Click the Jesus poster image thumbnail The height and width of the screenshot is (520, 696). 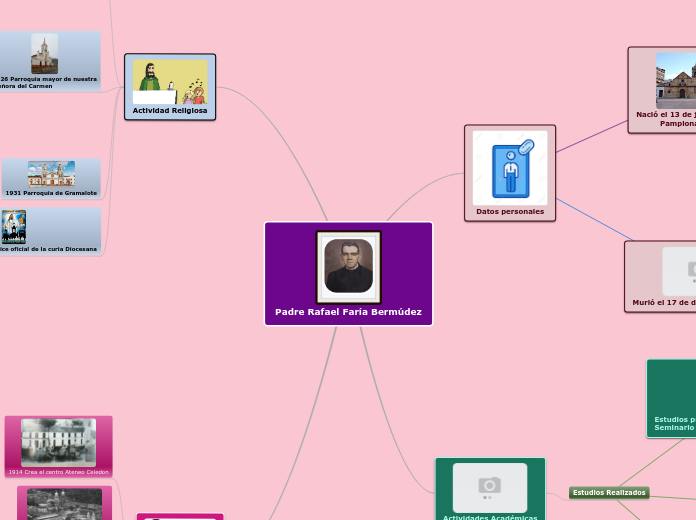(x=14, y=227)
